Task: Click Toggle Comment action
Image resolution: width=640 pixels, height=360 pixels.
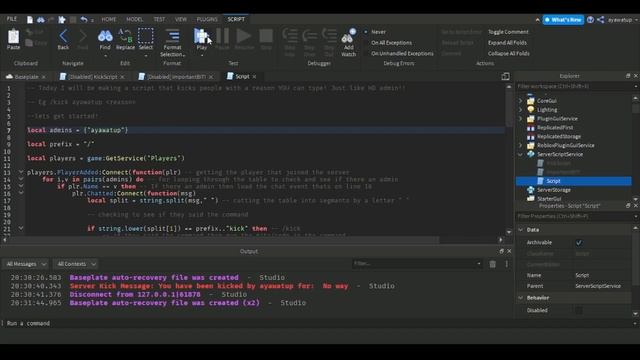Action: point(508,32)
